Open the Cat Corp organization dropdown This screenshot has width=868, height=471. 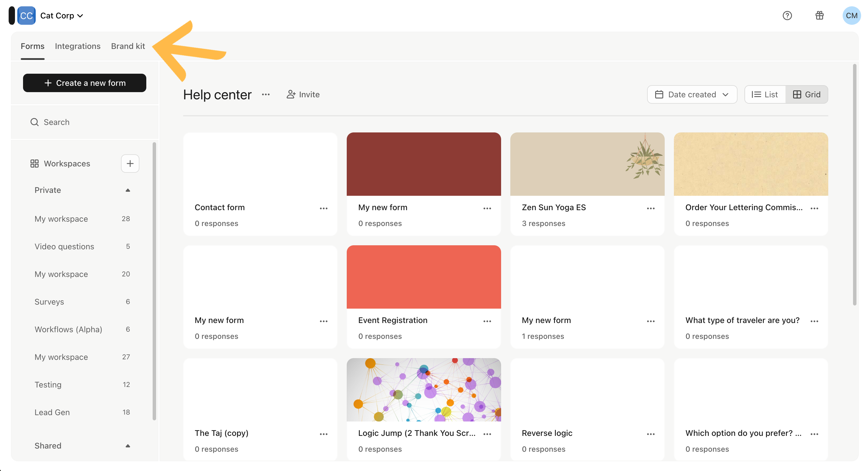62,16
